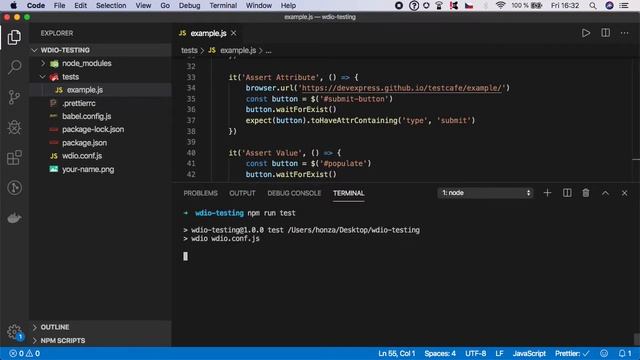Open the battery status in menu bar
Viewport: 640px width, 360px height.
(527, 5)
